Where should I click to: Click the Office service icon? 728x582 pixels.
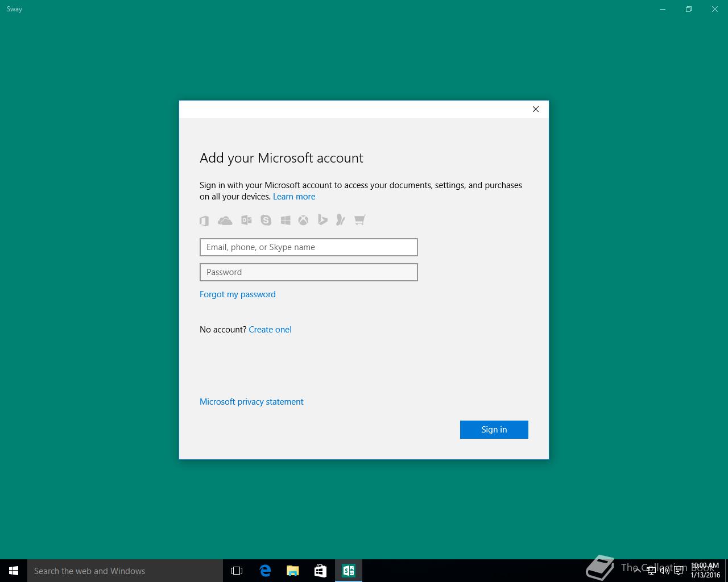204,220
